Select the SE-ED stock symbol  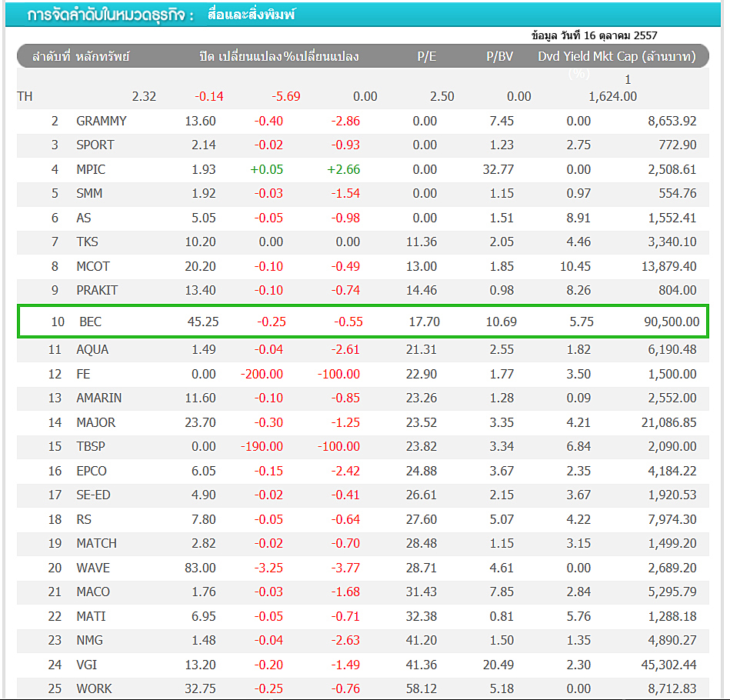(93, 495)
